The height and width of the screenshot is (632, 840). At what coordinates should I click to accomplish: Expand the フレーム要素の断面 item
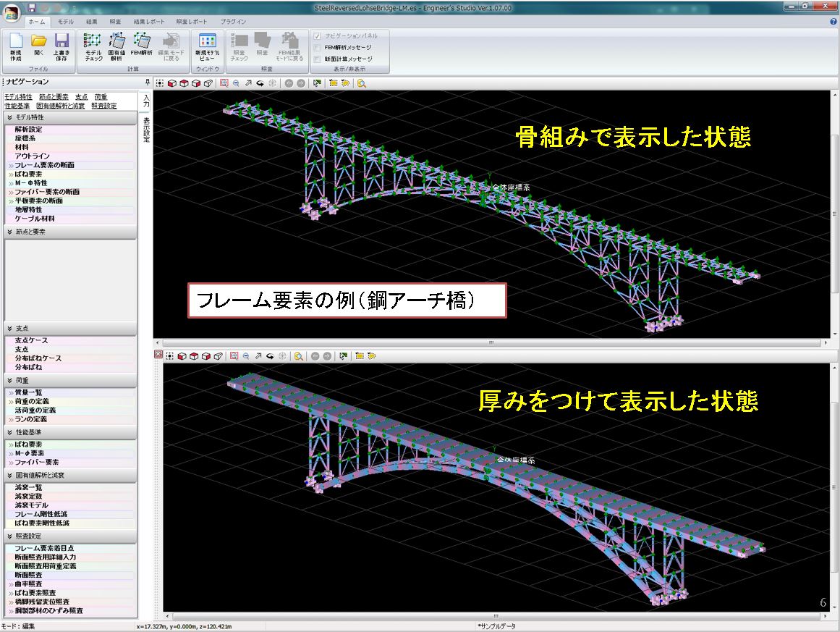[11, 166]
